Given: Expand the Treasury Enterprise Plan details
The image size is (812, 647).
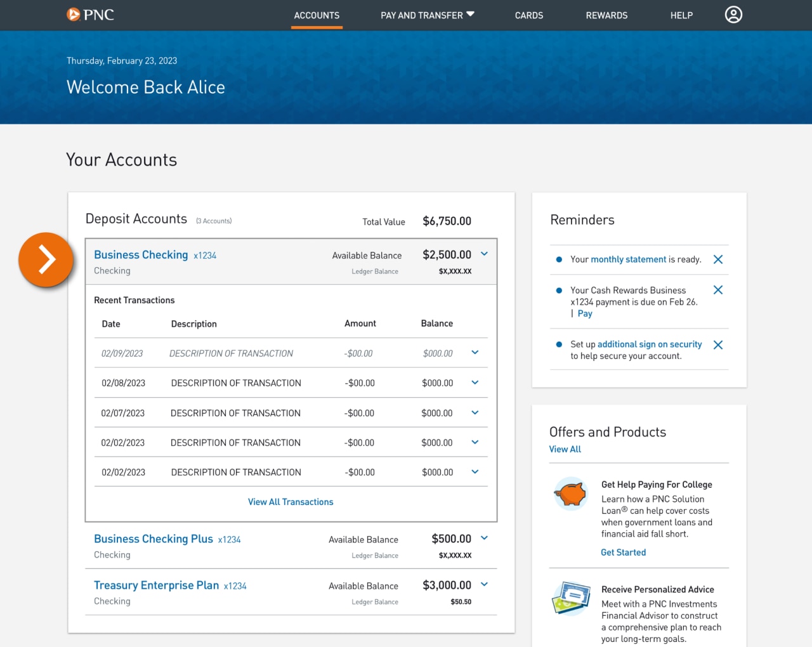Looking at the screenshot, I should (484, 584).
